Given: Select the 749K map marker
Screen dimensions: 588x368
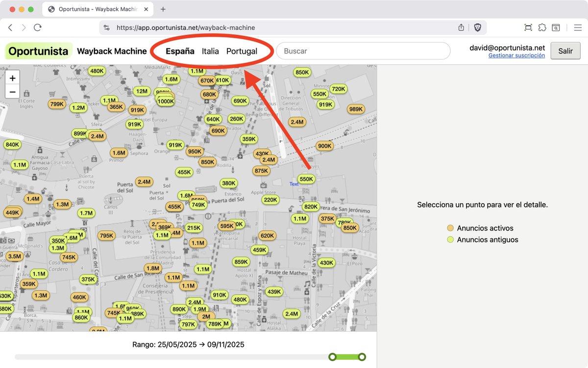Looking at the screenshot, I should pyautogui.click(x=198, y=205).
